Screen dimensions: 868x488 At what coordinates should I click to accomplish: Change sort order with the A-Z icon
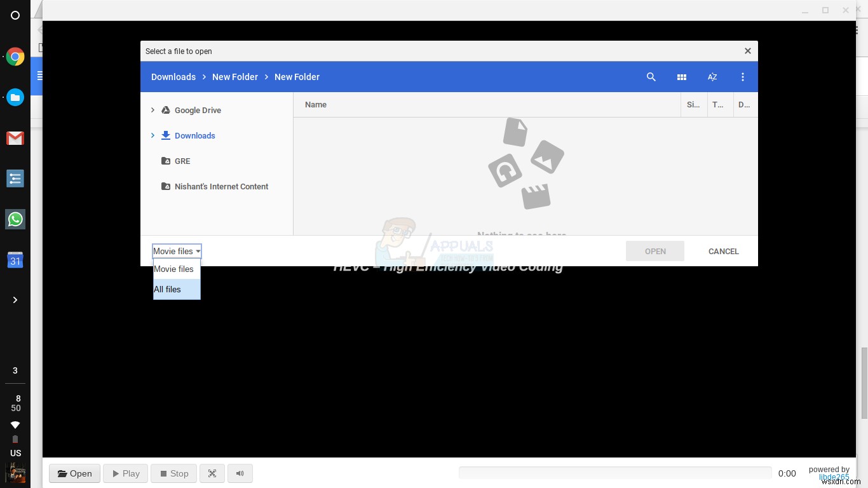point(712,76)
